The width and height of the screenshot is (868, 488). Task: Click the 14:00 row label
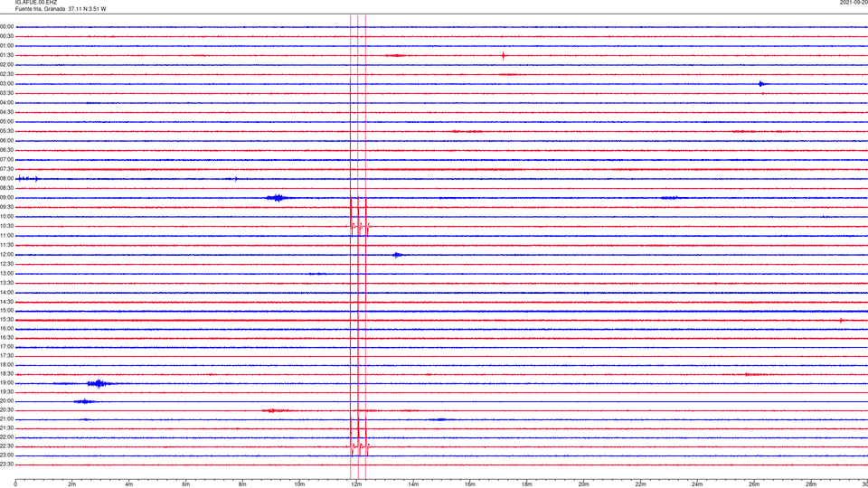(6, 292)
